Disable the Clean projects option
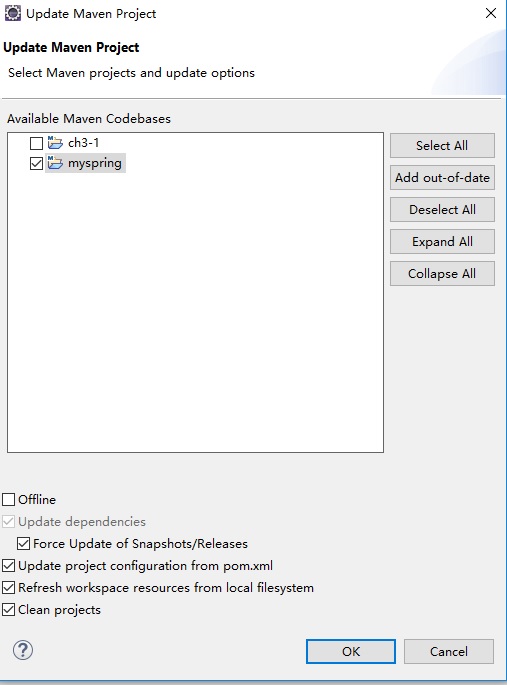The height and width of the screenshot is (685, 507). [x=8, y=609]
